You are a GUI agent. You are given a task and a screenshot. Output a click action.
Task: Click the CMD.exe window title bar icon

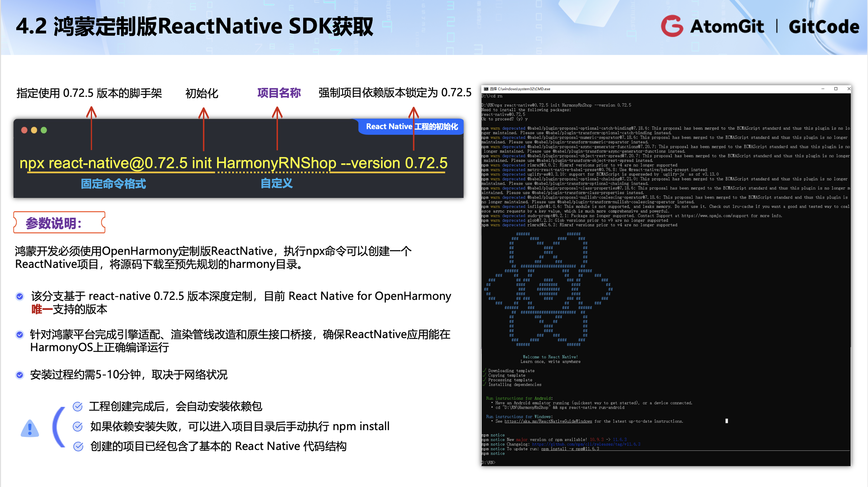(486, 89)
